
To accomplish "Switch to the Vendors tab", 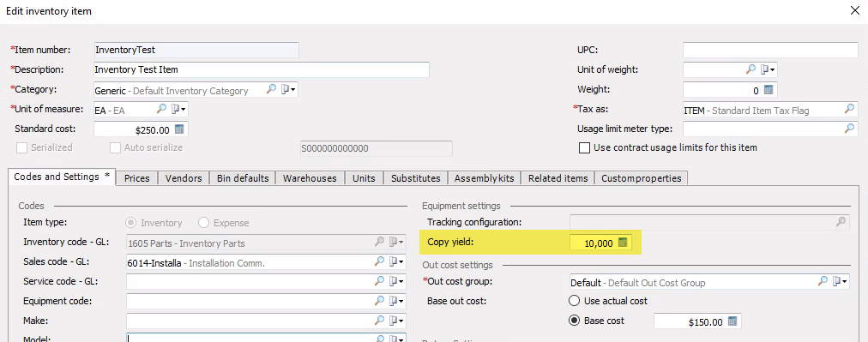I will (184, 178).
